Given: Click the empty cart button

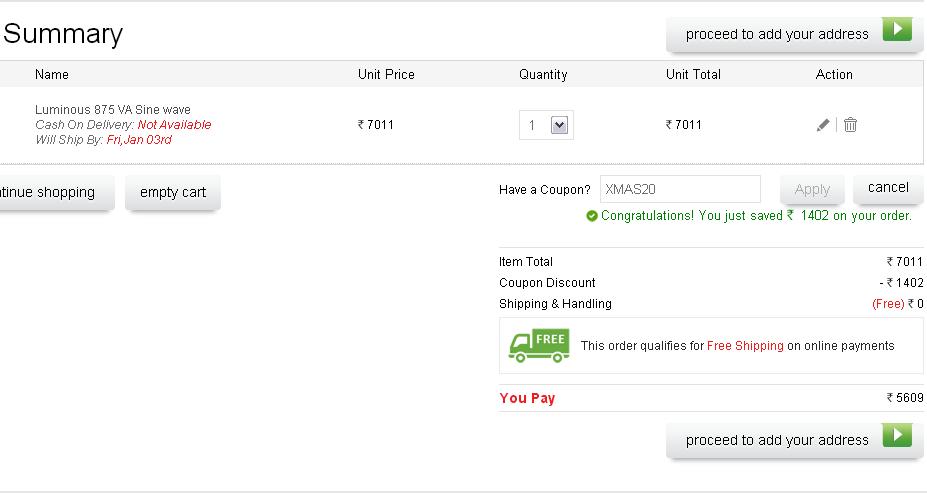Looking at the screenshot, I should pyautogui.click(x=172, y=192).
